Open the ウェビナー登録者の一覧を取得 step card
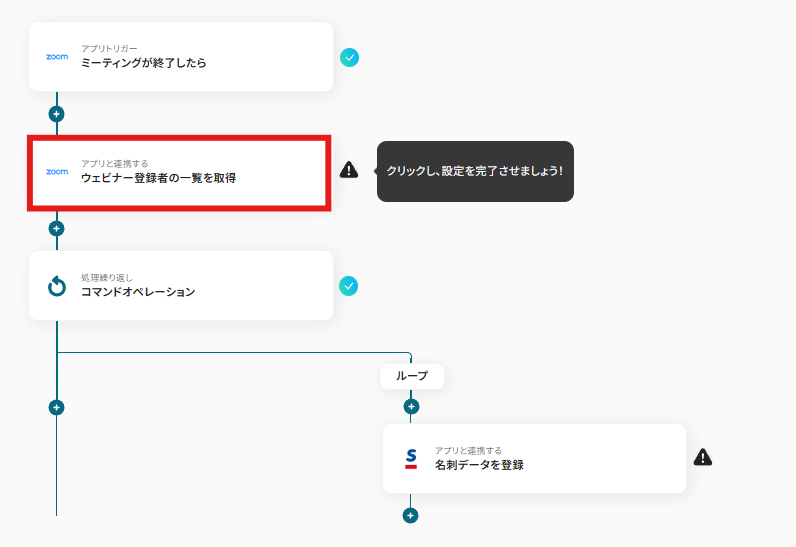 click(179, 173)
